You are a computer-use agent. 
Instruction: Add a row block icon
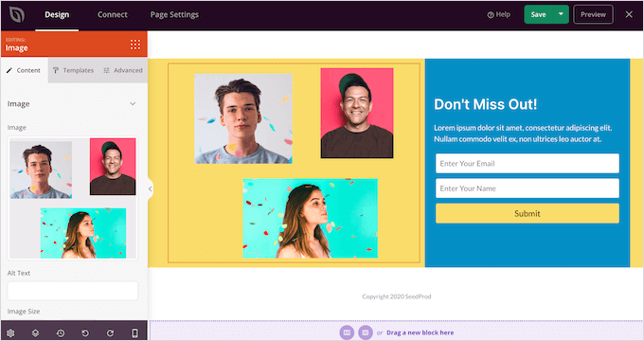[366, 332]
